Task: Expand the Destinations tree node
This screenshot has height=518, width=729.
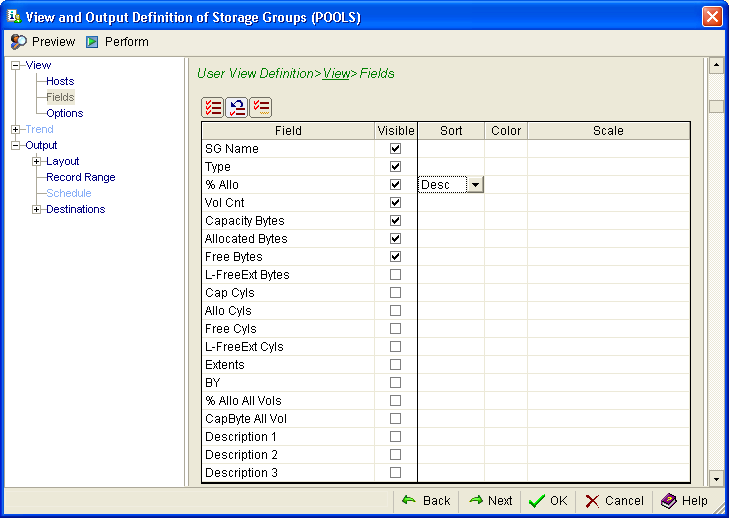Action: point(36,209)
